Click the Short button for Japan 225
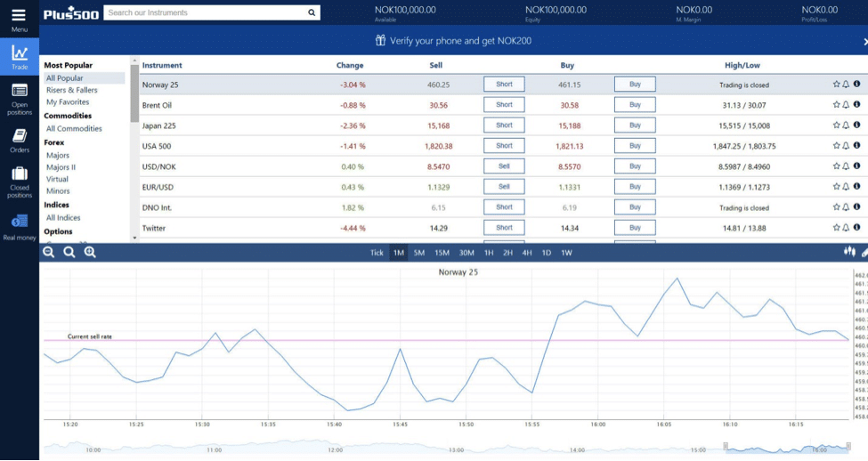 coord(504,125)
